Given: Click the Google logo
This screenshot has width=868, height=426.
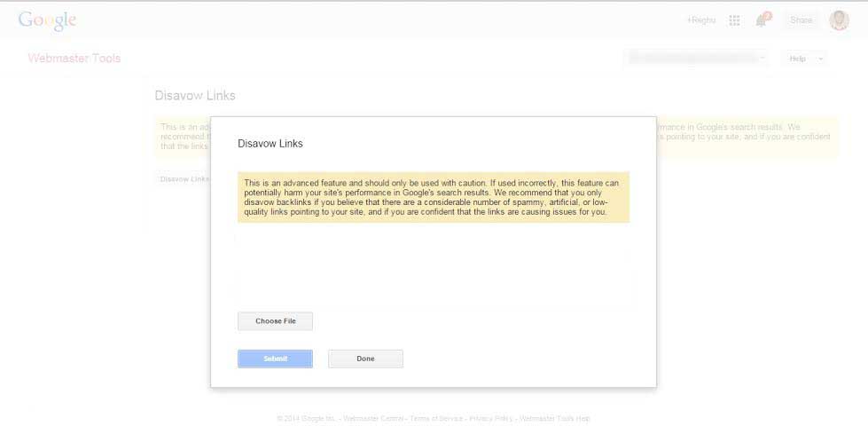Looking at the screenshot, I should pyautogui.click(x=47, y=21).
